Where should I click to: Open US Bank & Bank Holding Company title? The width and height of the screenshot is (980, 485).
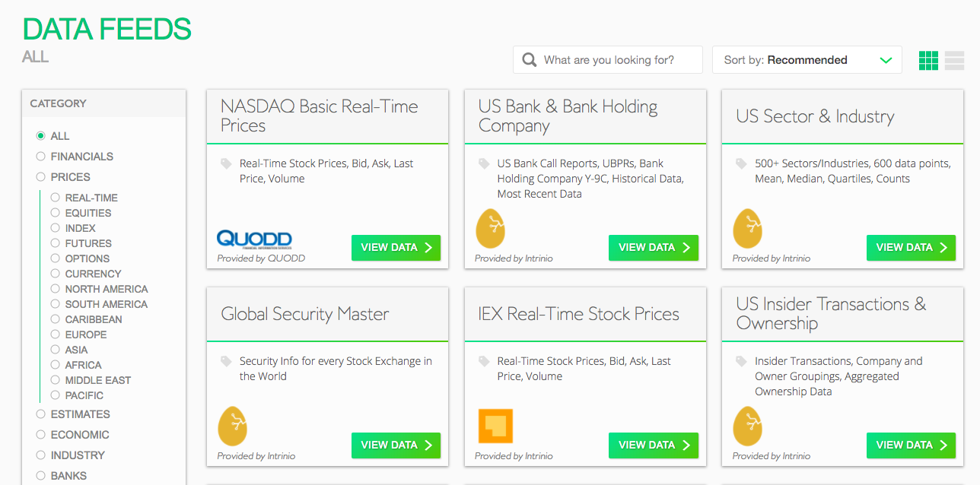568,116
